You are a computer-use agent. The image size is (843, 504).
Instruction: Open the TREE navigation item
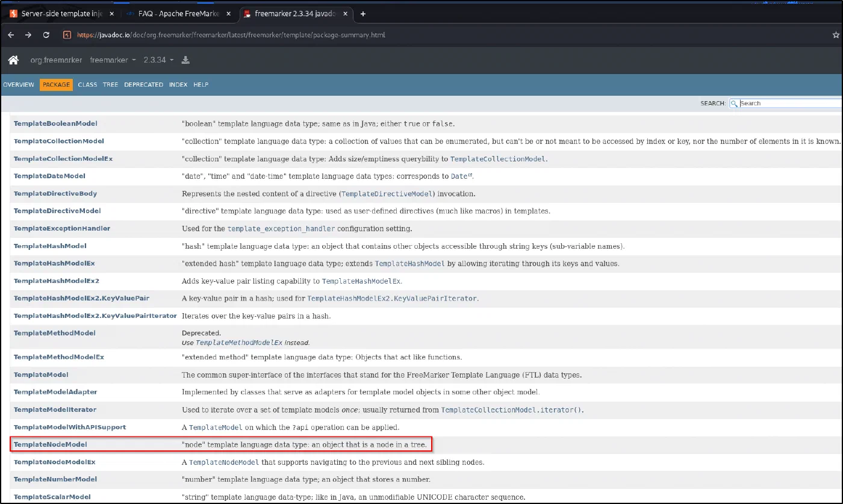click(x=110, y=85)
